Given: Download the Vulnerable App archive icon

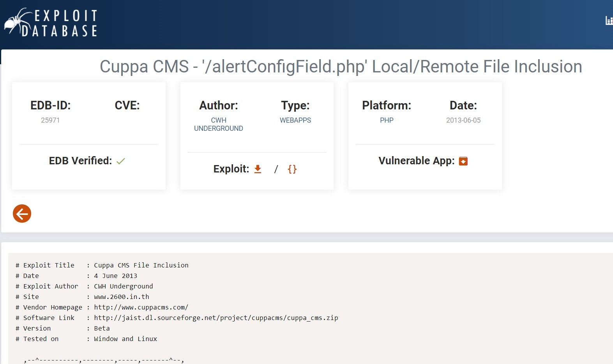Looking at the screenshot, I should 463,161.
